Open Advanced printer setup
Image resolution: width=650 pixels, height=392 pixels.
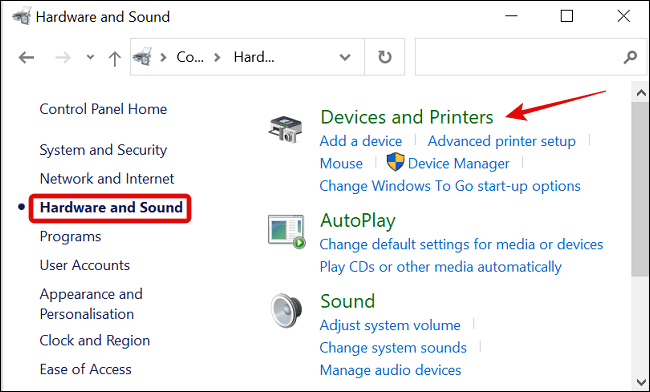coord(502,141)
